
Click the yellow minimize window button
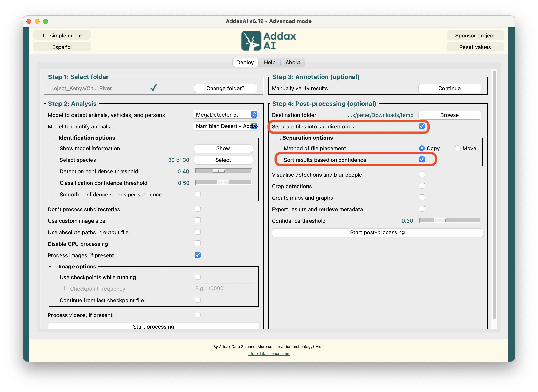(37, 21)
